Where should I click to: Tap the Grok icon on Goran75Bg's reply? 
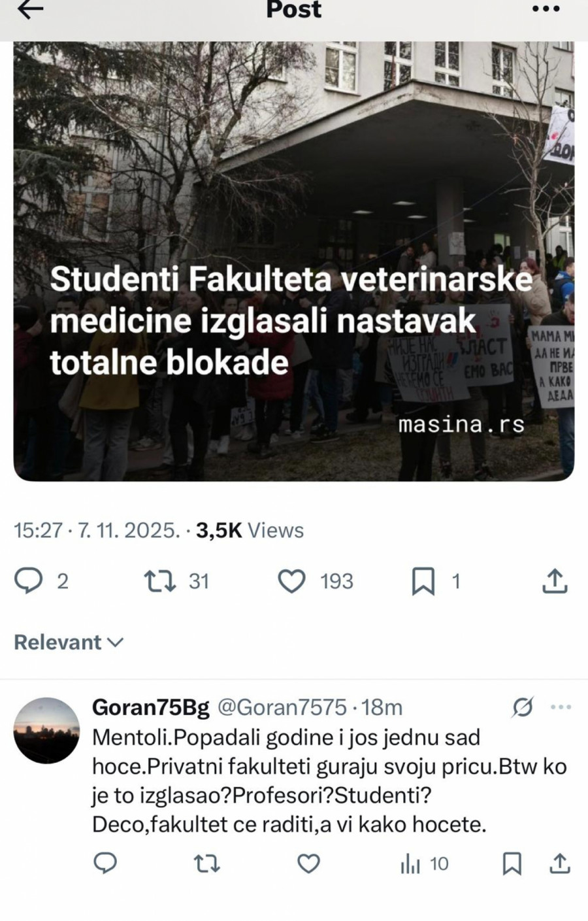pyautogui.click(x=523, y=707)
